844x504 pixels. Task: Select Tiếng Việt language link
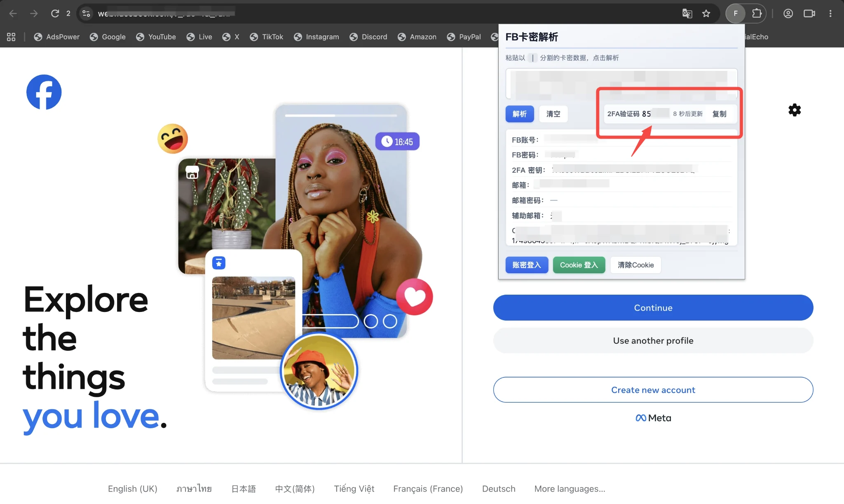[354, 489]
